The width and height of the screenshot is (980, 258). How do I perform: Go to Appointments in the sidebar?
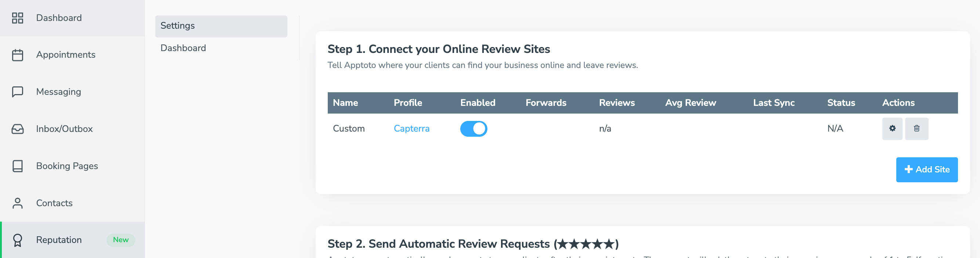coord(72,55)
